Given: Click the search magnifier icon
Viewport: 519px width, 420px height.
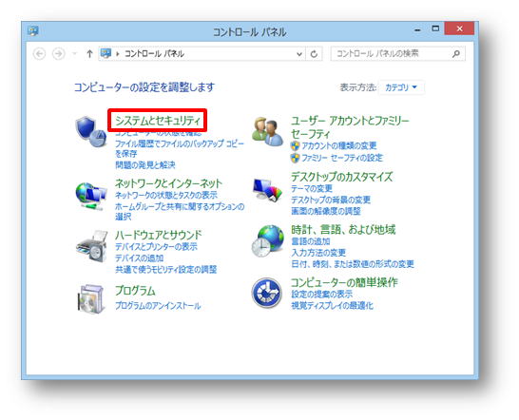Looking at the screenshot, I should 455,53.
